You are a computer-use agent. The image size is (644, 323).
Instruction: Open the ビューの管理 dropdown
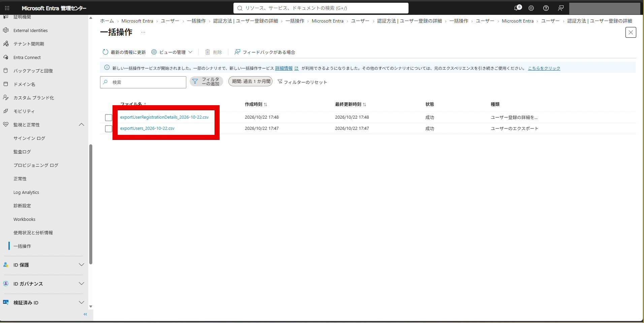pos(172,52)
